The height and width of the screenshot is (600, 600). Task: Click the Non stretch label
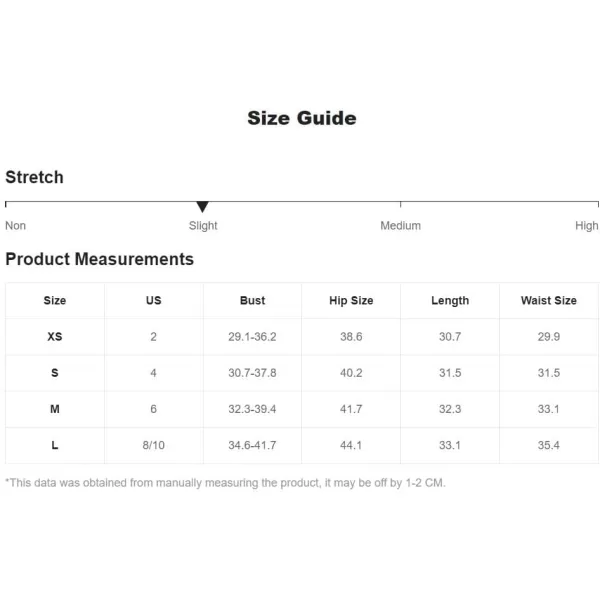click(x=15, y=226)
